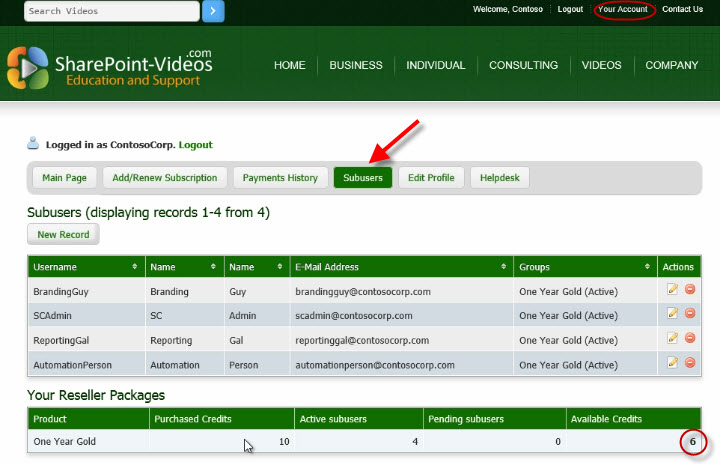Image resolution: width=720 pixels, height=464 pixels.
Task: Click the search submit arrow button
Action: [213, 11]
